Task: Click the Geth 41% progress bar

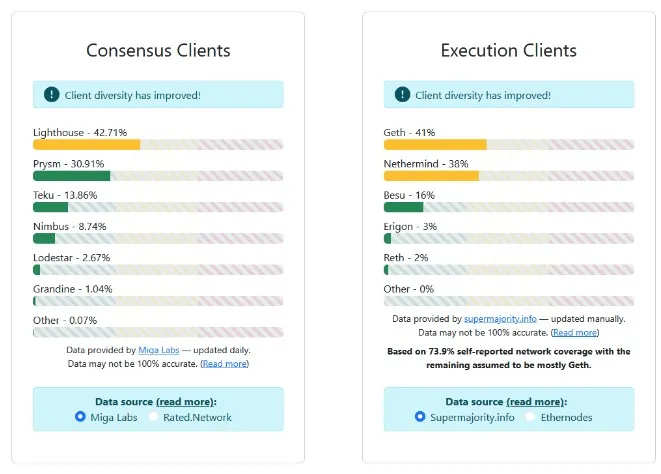Action: 508,145
